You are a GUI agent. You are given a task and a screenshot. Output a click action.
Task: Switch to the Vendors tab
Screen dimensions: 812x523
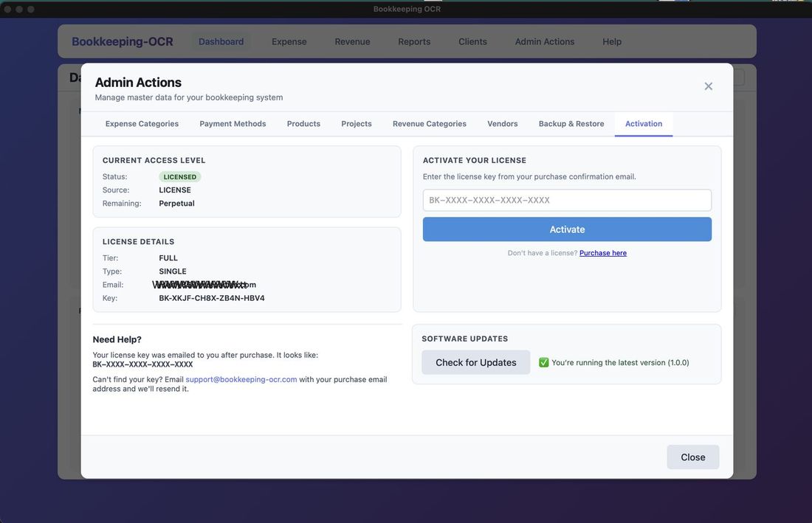click(x=502, y=124)
